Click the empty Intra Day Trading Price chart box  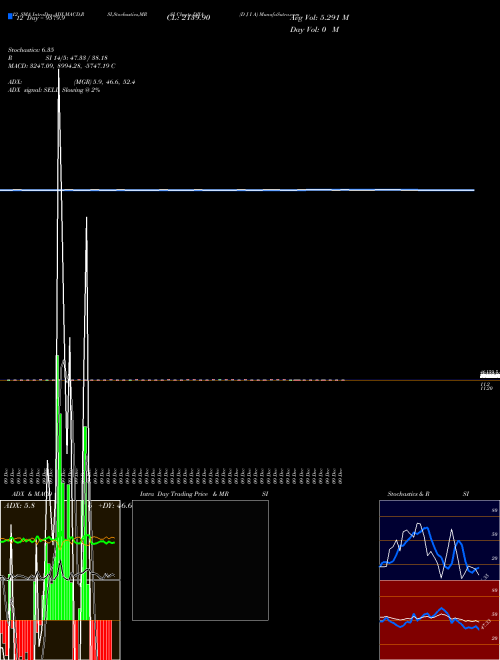tap(200, 560)
